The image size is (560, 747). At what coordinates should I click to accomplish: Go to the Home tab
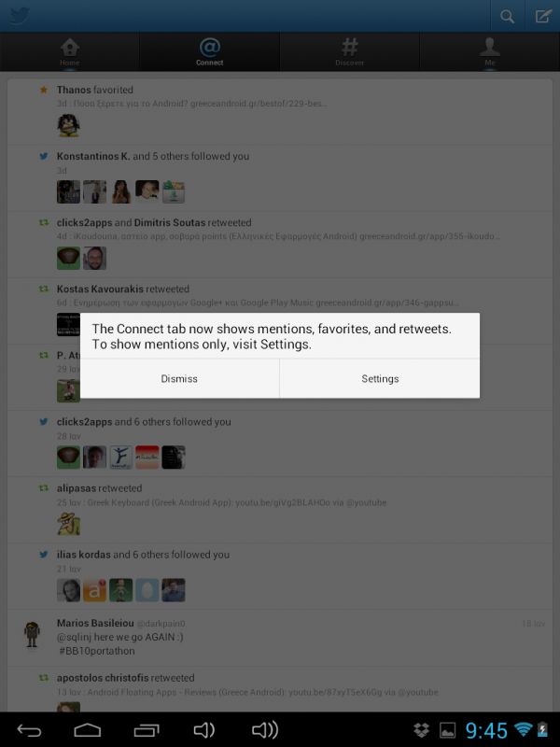69,52
